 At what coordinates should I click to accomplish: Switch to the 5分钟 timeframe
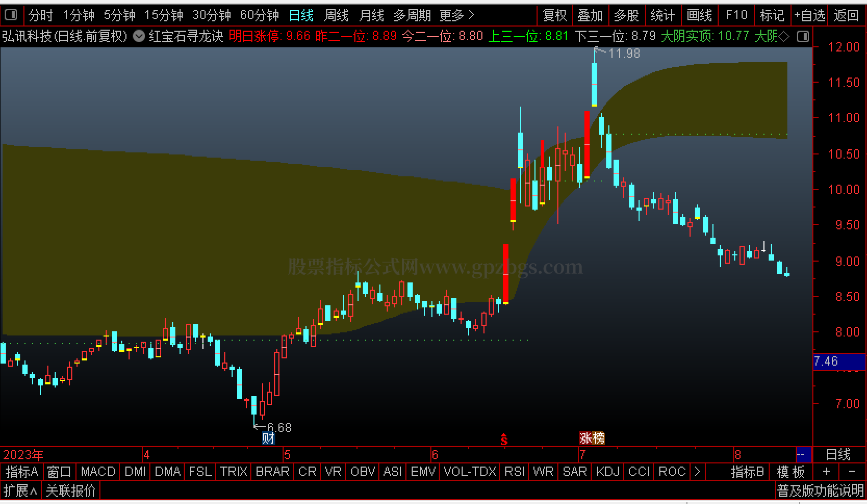tap(119, 16)
